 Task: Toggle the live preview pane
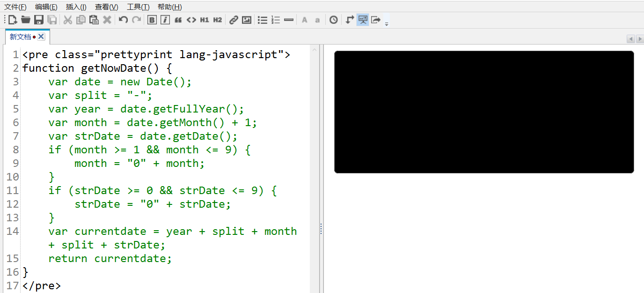click(363, 20)
